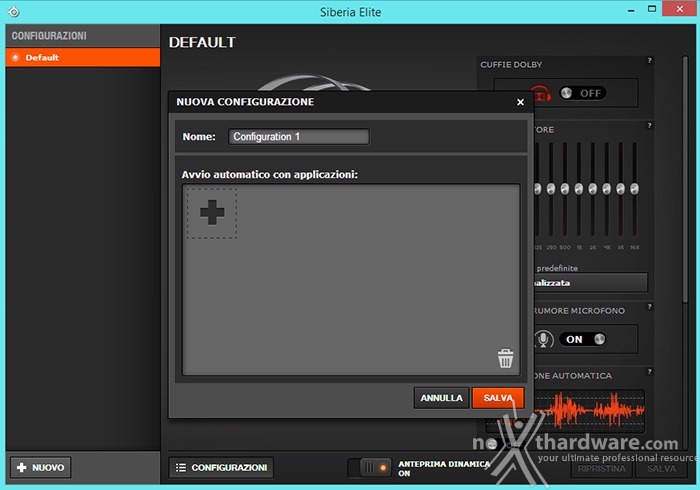The width and height of the screenshot is (700, 490).
Task: Close the Nuova Configurazione dialog
Action: point(520,102)
